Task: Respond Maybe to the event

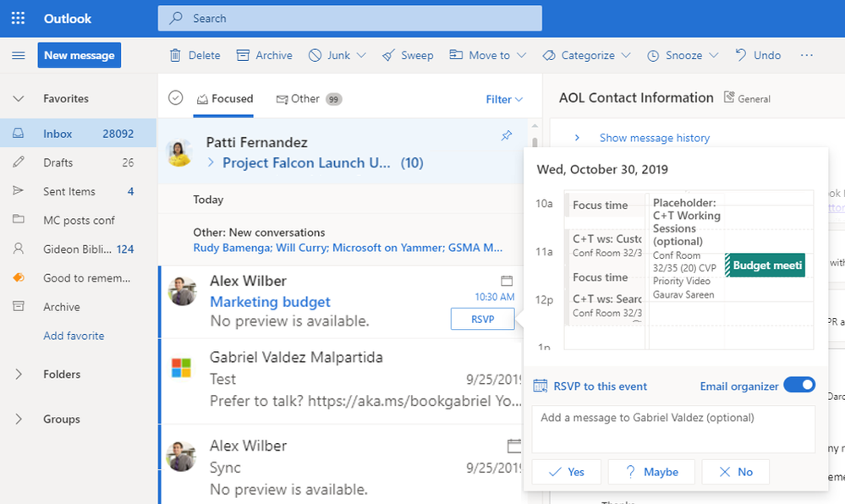Action: 651,472
